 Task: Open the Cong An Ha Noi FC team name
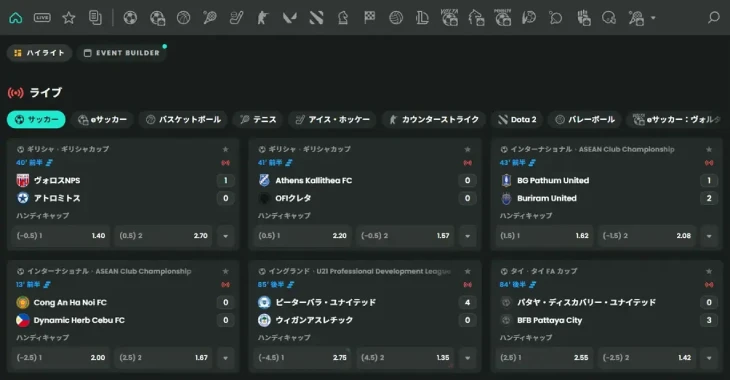[x=70, y=303]
